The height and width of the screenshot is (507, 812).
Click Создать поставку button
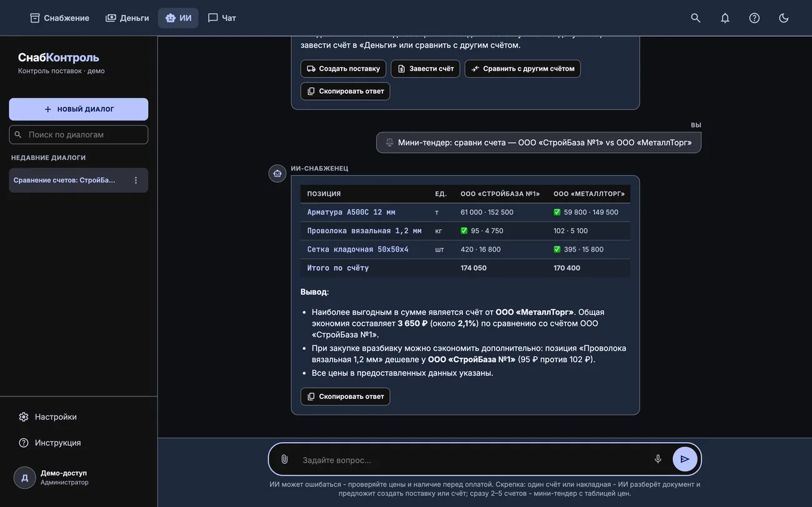pyautogui.click(x=343, y=69)
